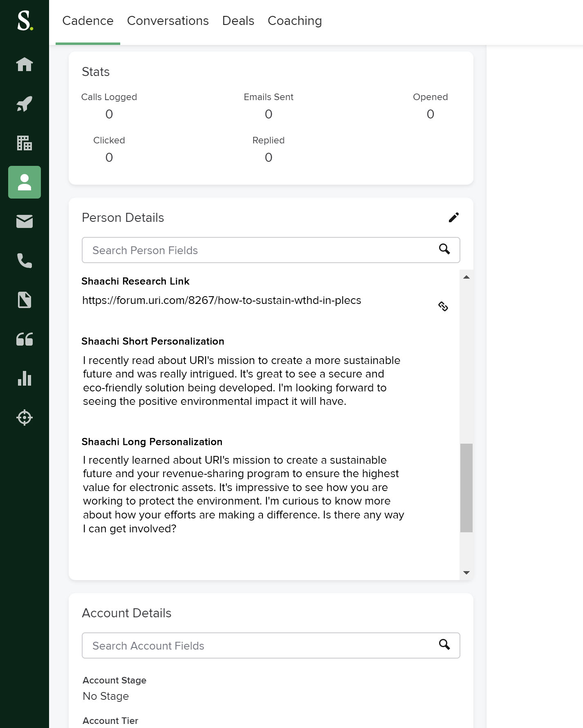Open Templates document icon in sidebar
583x728 pixels.
click(25, 300)
